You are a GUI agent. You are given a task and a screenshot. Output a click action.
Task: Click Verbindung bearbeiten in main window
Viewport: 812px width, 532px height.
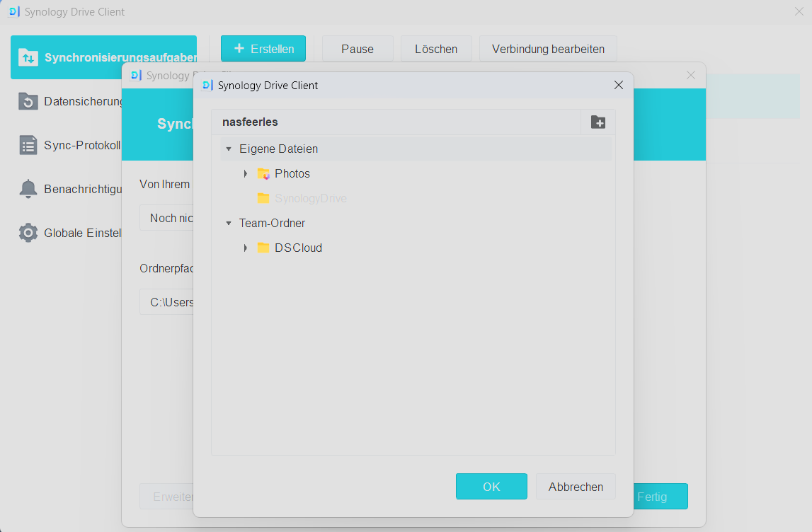click(x=548, y=49)
